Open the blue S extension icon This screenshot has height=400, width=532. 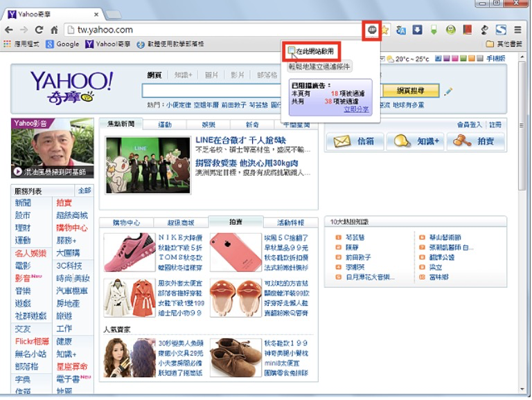501,30
